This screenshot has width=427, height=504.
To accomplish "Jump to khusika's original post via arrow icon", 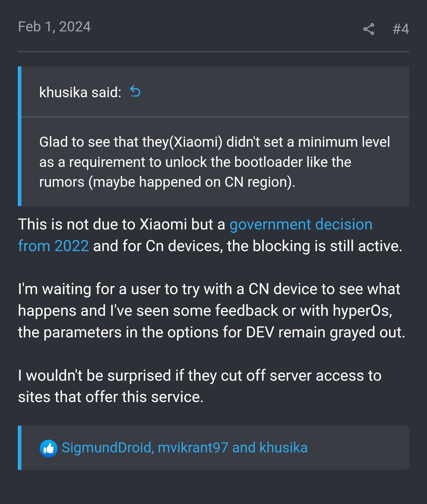I will (135, 92).
